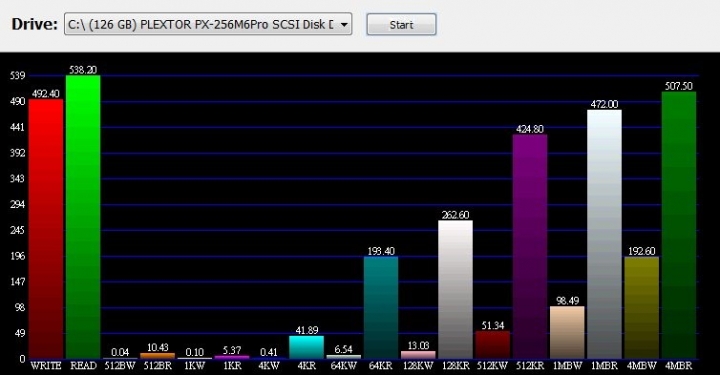Click the value 472.00 label
The height and width of the screenshot is (375, 720).
[604, 104]
